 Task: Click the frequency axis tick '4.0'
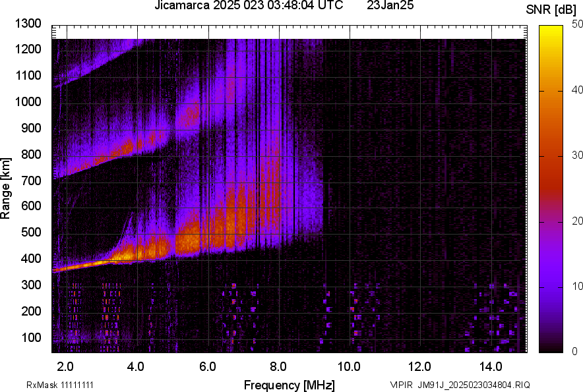click(136, 367)
